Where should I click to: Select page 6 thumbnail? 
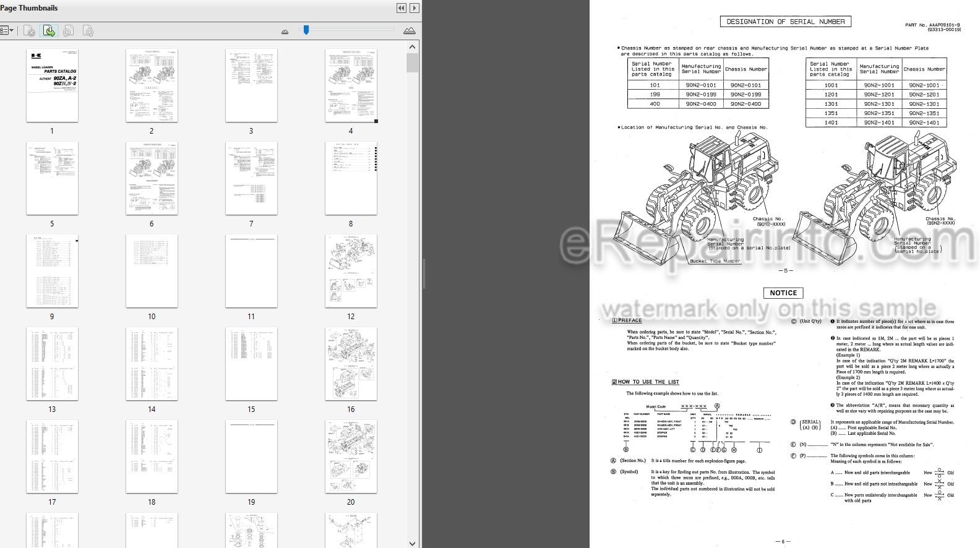(x=152, y=178)
